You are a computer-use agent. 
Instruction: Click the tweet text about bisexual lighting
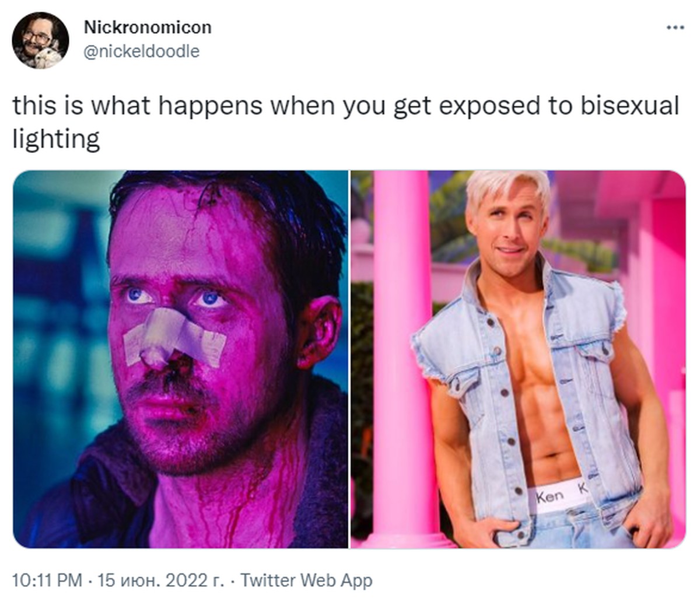pyautogui.click(x=346, y=123)
